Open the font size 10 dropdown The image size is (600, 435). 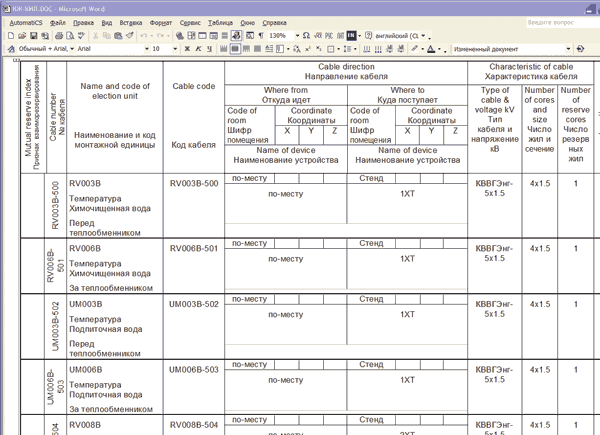click(175, 49)
